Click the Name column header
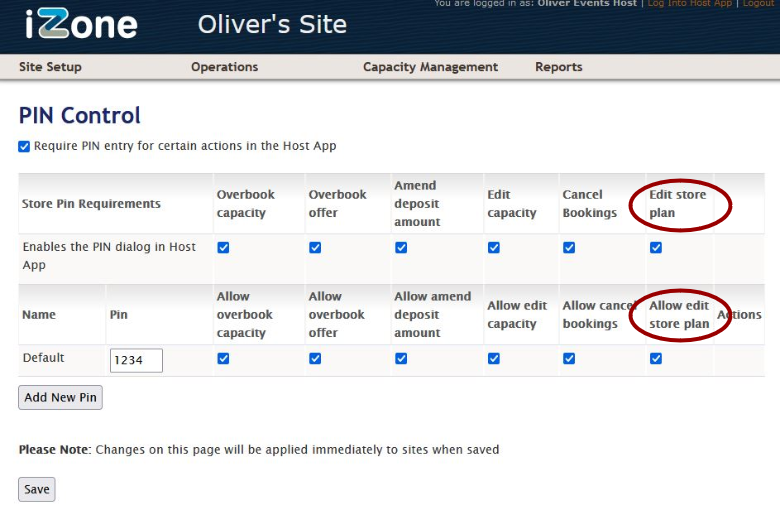Image resolution: width=781 pixels, height=511 pixels. click(x=39, y=315)
